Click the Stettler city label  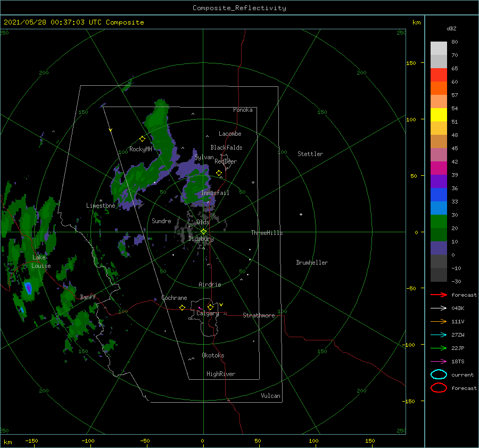(310, 154)
